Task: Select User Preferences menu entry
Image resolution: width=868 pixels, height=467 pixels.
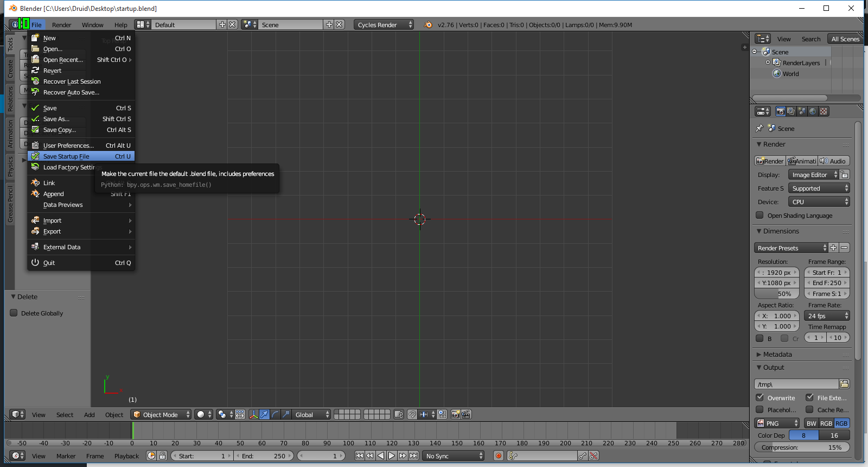Action: 81,145
